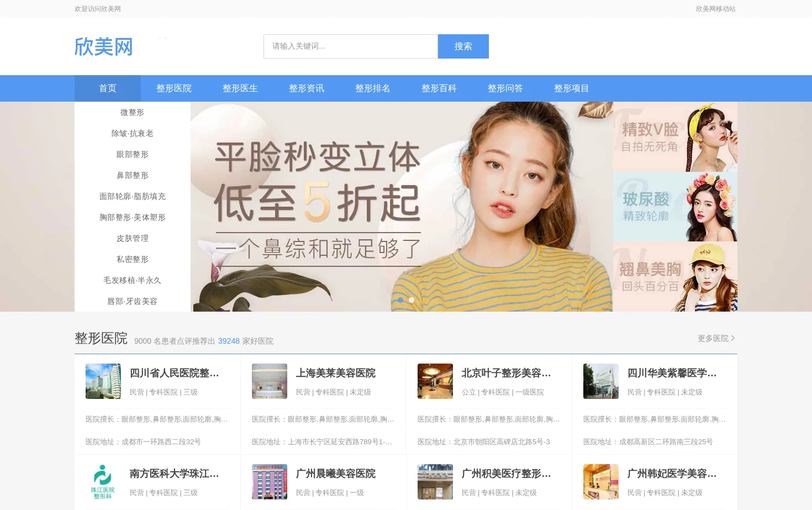Click address 成都高新区二环路南三段25号

[x=666, y=442]
